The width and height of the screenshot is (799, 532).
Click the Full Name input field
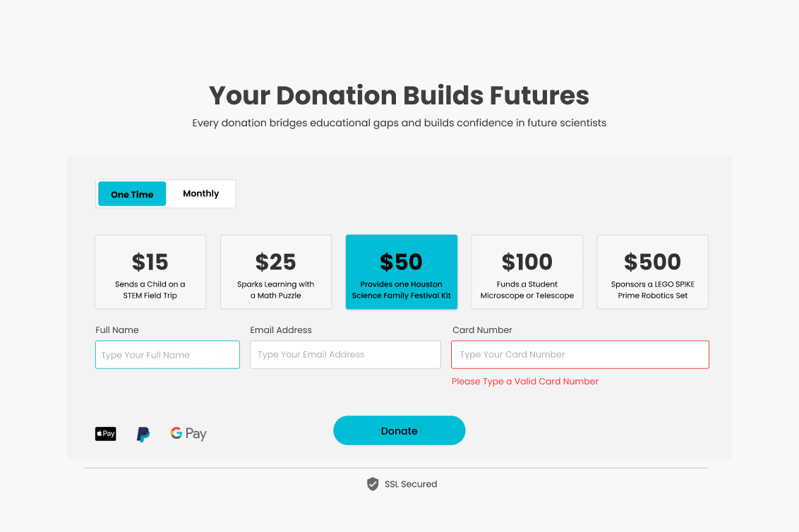[167, 354]
